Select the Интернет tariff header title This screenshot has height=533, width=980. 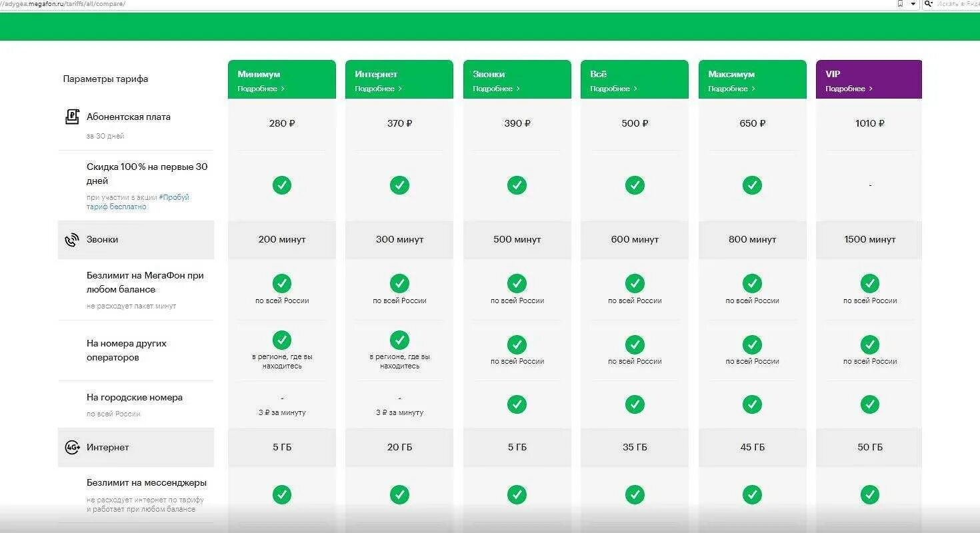[x=376, y=74]
